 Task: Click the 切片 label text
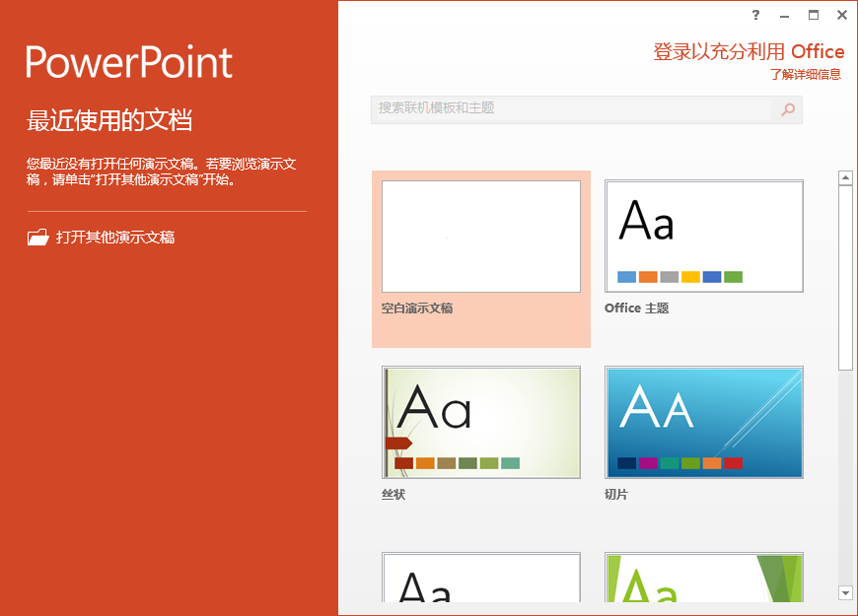[616, 495]
